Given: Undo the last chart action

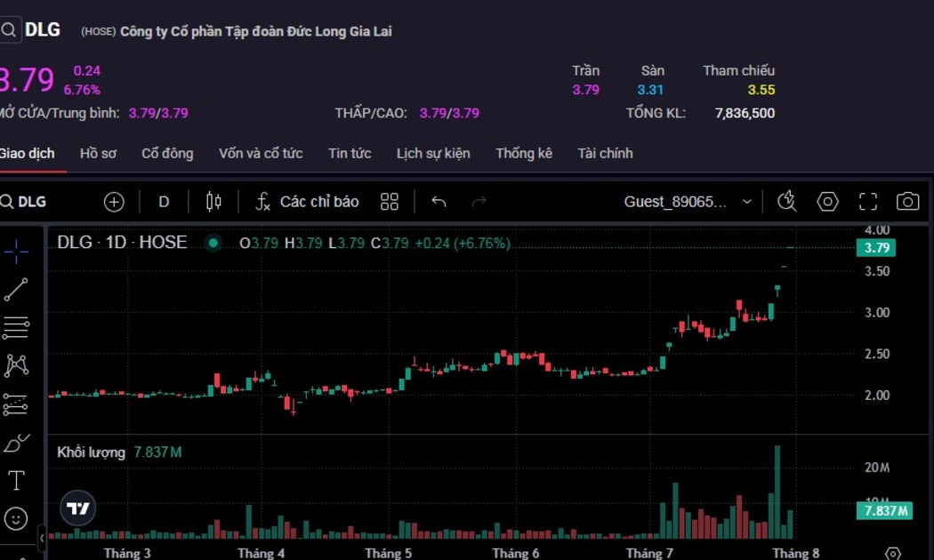Looking at the screenshot, I should point(439,202).
